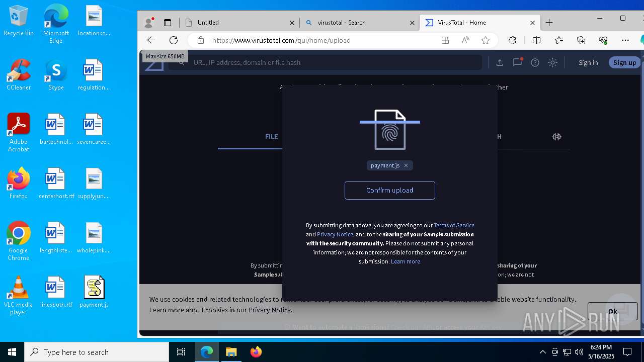
Task: Open the Windows notification center
Action: [x=627, y=352]
